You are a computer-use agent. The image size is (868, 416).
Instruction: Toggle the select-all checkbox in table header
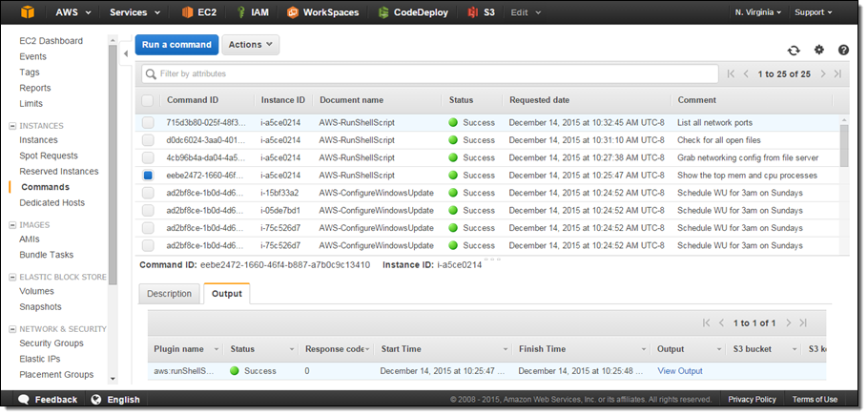148,100
